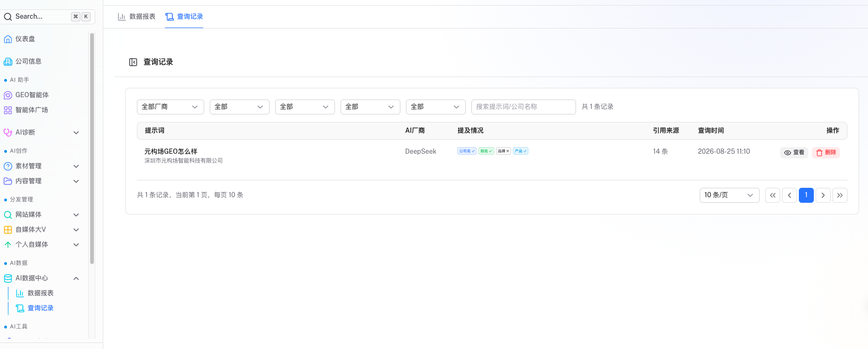Click the 素材管理 question-circle icon
The image size is (868, 349).
[x=8, y=166]
